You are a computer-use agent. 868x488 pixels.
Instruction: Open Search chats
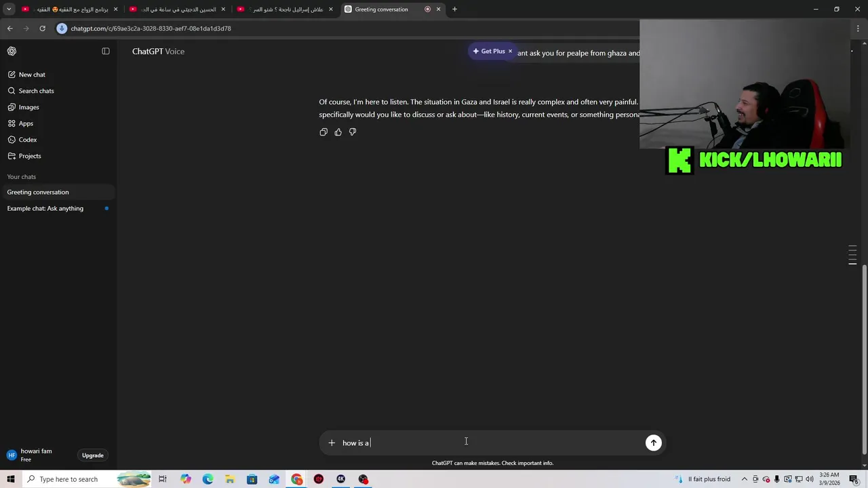58,91
